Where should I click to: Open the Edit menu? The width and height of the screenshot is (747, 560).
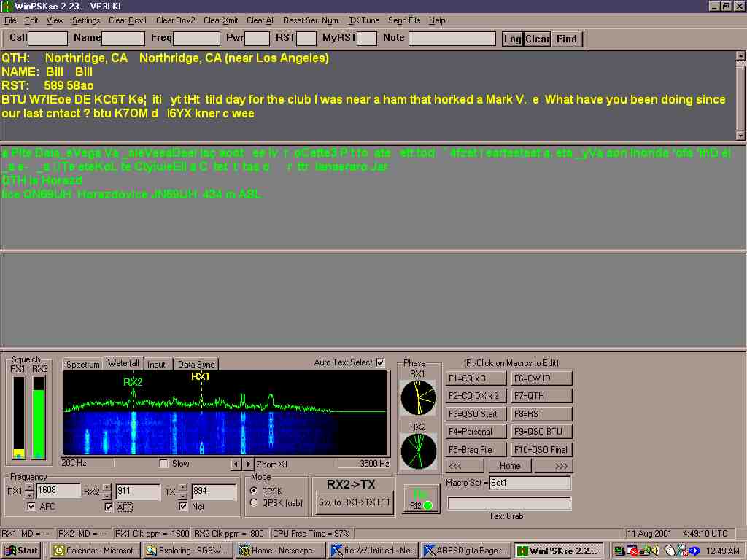point(31,20)
